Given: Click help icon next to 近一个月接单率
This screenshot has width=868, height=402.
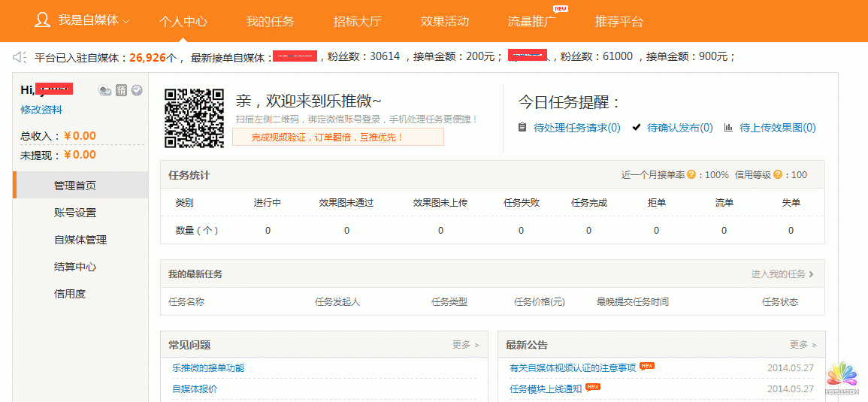Looking at the screenshot, I should point(691,174).
